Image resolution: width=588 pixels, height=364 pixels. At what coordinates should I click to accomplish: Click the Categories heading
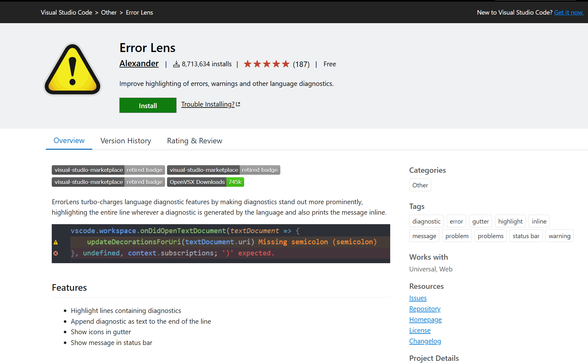tap(427, 170)
